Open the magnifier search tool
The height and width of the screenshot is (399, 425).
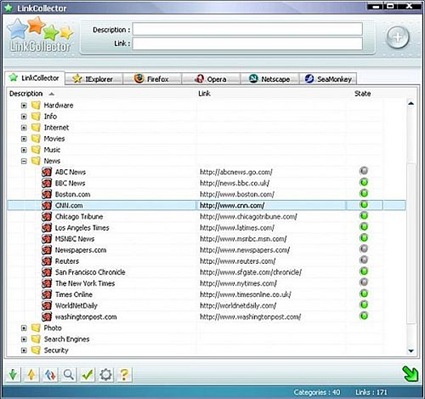coord(69,375)
